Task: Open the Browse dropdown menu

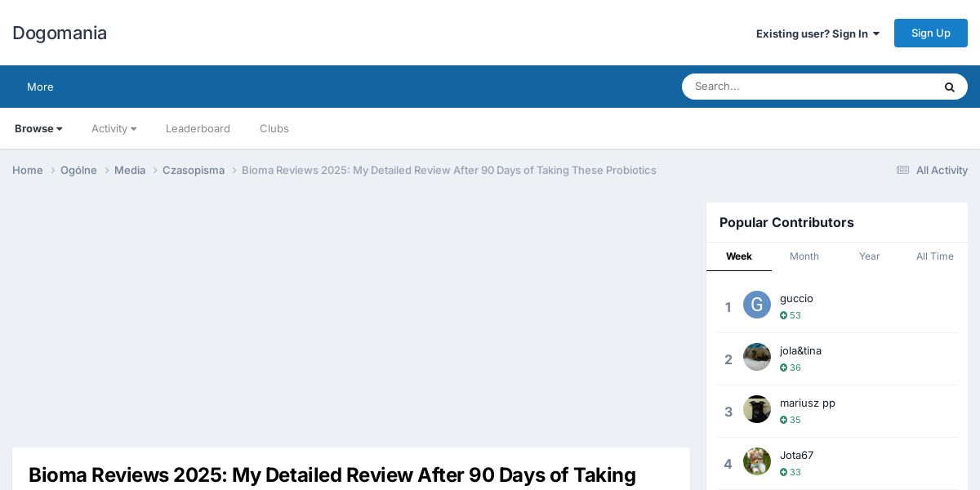Action: (x=38, y=128)
